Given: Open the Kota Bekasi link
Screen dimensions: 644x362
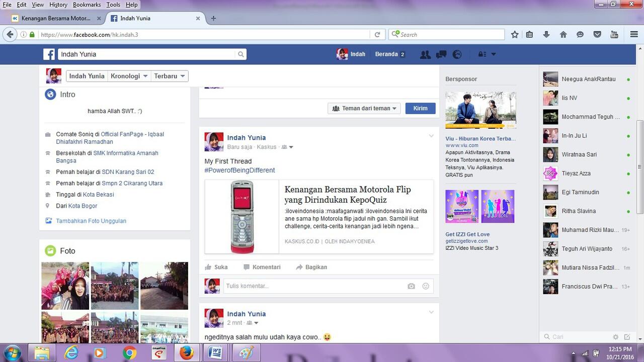Looking at the screenshot, I should click(x=99, y=195).
